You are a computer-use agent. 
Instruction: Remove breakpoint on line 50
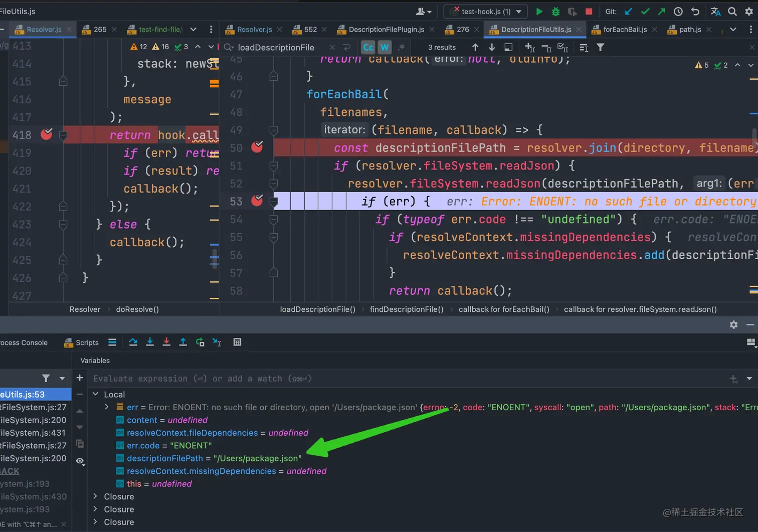[x=257, y=147]
